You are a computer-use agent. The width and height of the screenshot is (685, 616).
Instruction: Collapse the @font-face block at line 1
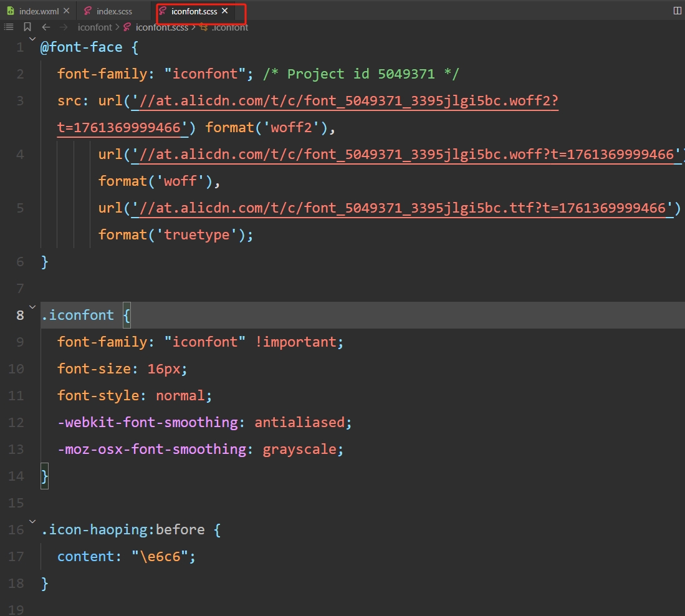coord(32,42)
